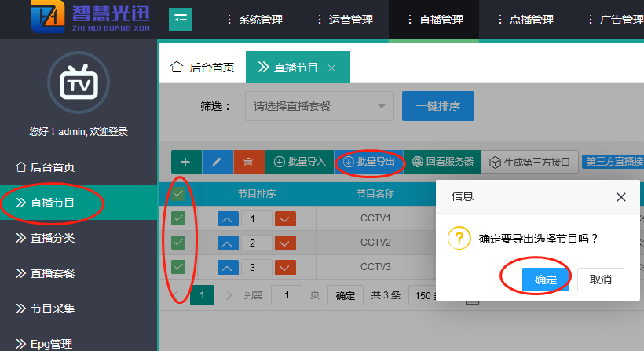Toggle the select-all header checkbox
Image resolution: width=644 pixels, height=351 pixels.
[178, 193]
